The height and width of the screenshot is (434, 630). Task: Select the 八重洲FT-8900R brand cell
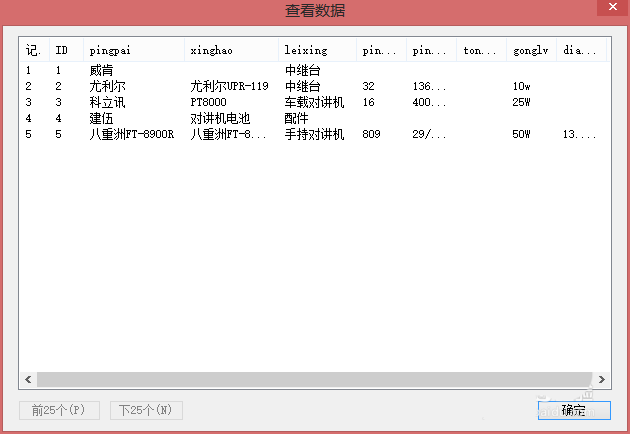click(132, 134)
